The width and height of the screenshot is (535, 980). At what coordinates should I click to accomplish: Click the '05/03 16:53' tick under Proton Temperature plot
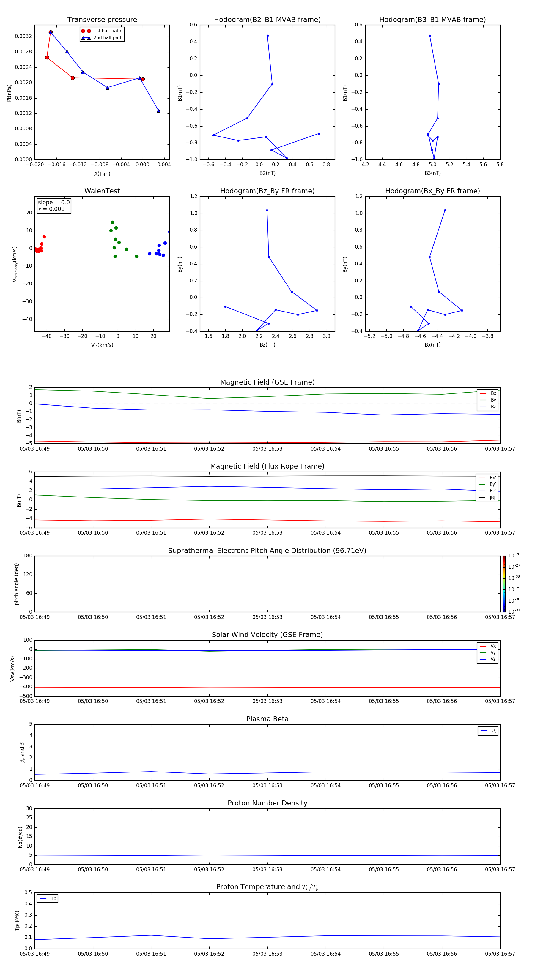coord(267,954)
